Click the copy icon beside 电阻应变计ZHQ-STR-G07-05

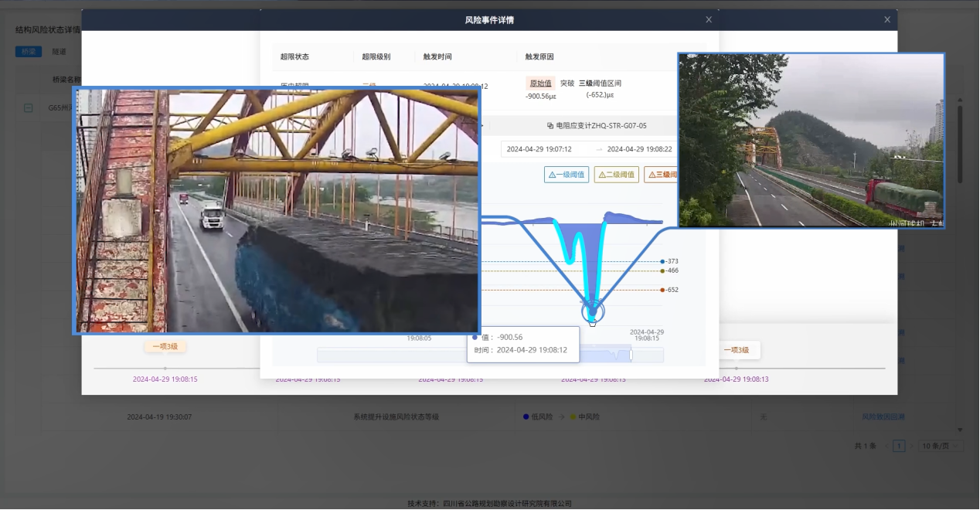(550, 125)
